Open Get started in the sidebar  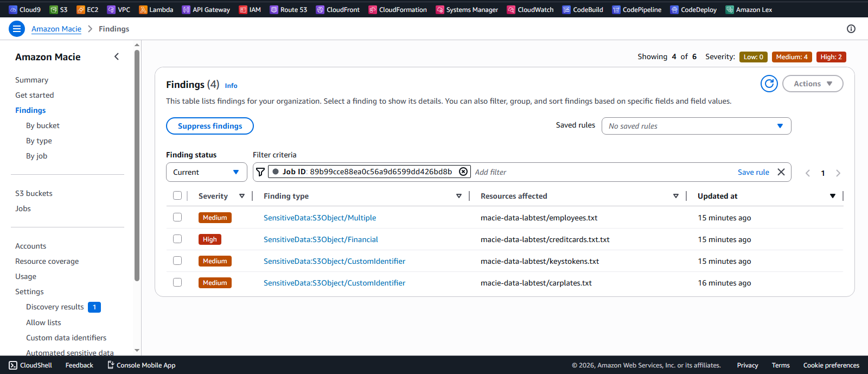tap(35, 95)
